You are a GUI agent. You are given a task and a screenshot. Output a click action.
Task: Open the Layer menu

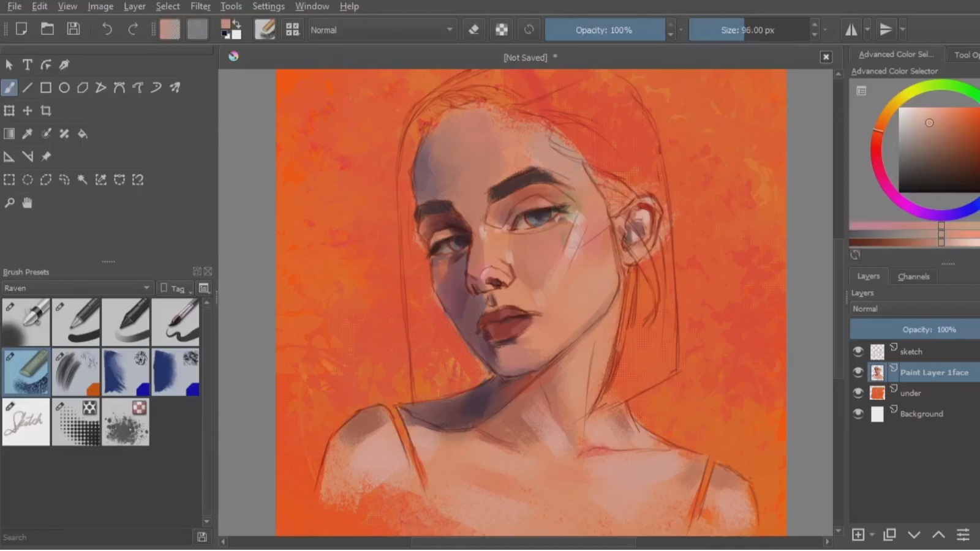[x=134, y=6]
